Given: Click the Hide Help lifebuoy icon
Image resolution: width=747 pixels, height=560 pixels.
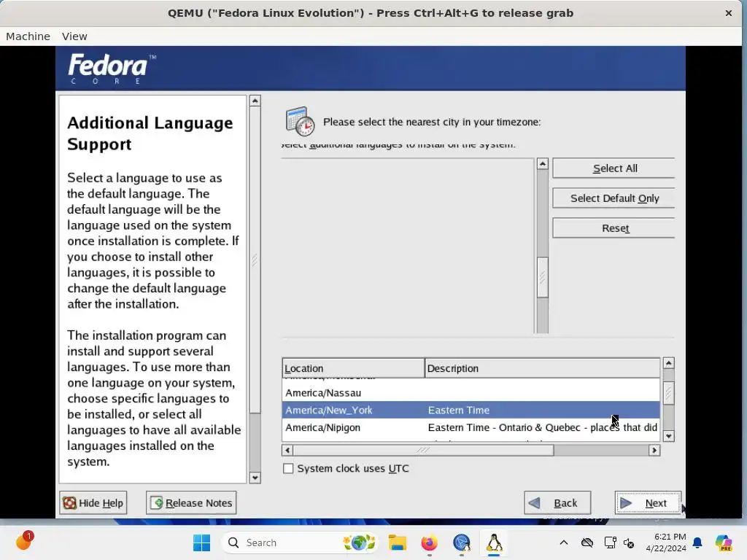Looking at the screenshot, I should (x=69, y=503).
